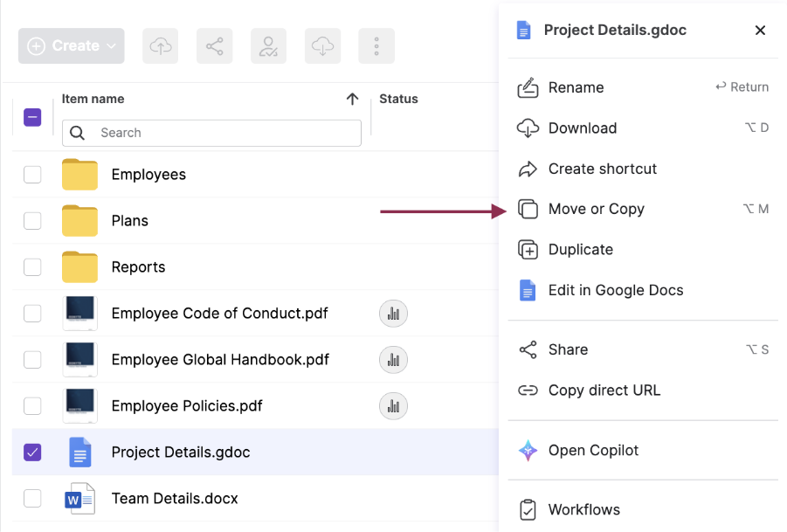Open the Create dropdown button

(x=72, y=46)
